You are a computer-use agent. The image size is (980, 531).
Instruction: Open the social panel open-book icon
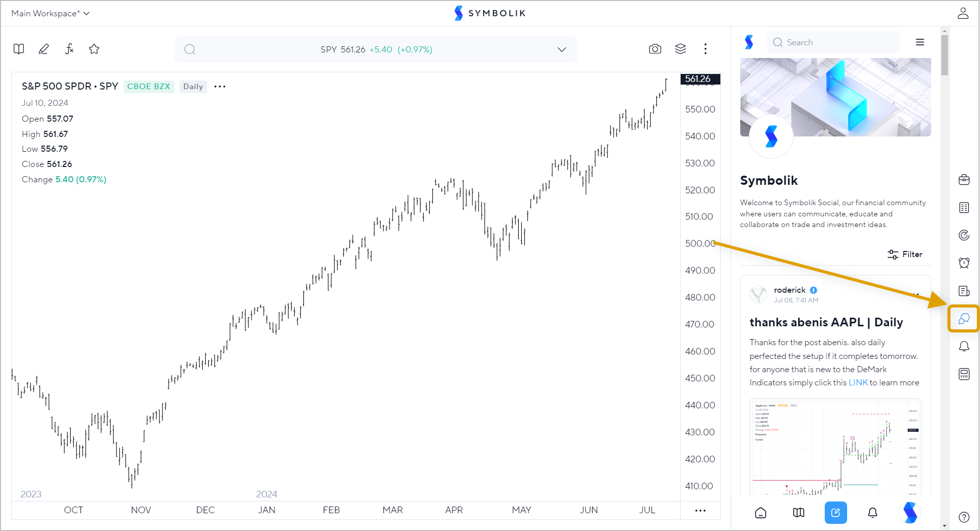click(x=799, y=513)
